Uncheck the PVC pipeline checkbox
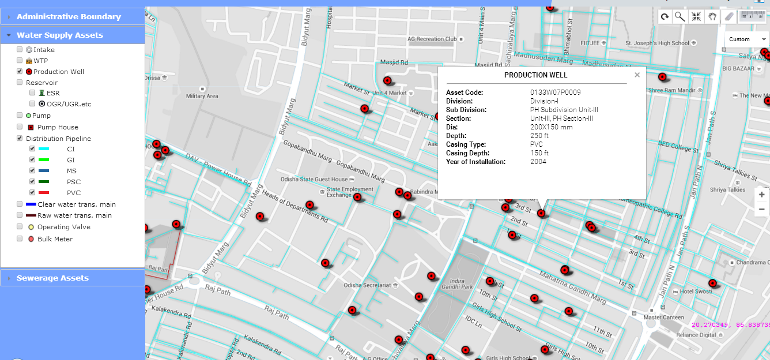Screen dimensions: 770x360 click(32, 193)
